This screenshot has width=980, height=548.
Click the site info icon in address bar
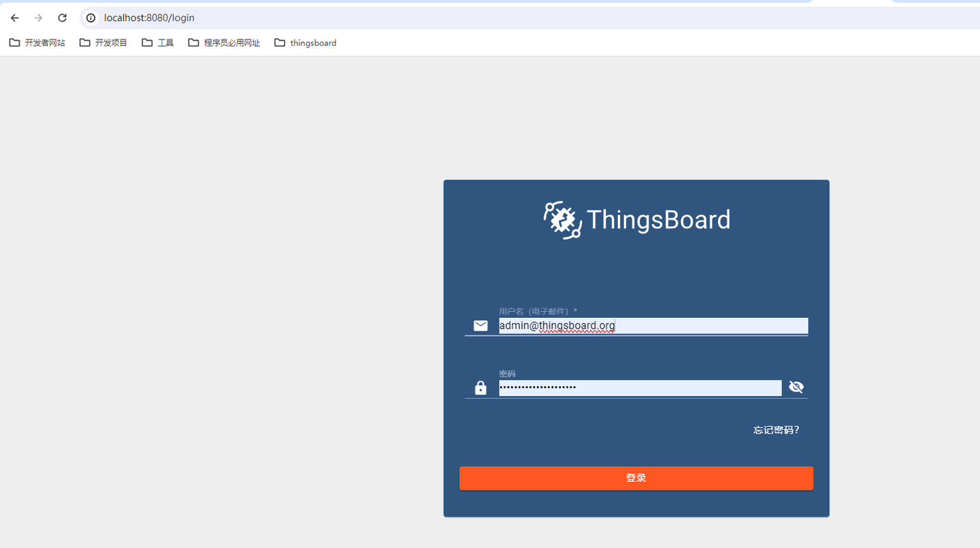coord(91,18)
